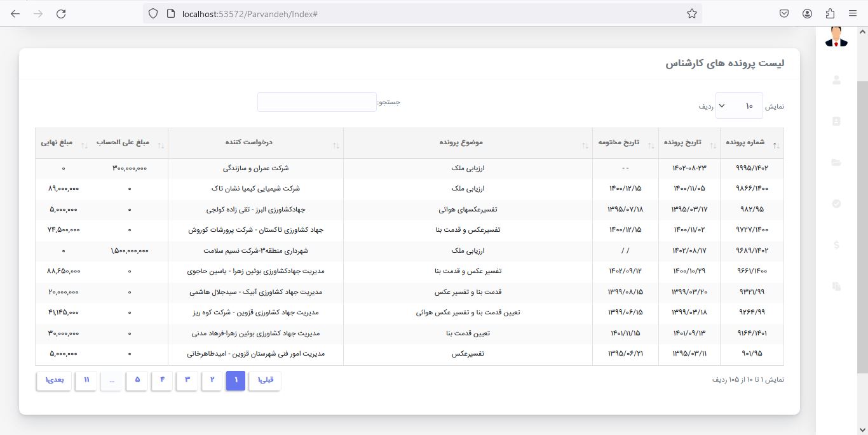Open the person profile sidebar icon
868x435 pixels.
[836, 80]
